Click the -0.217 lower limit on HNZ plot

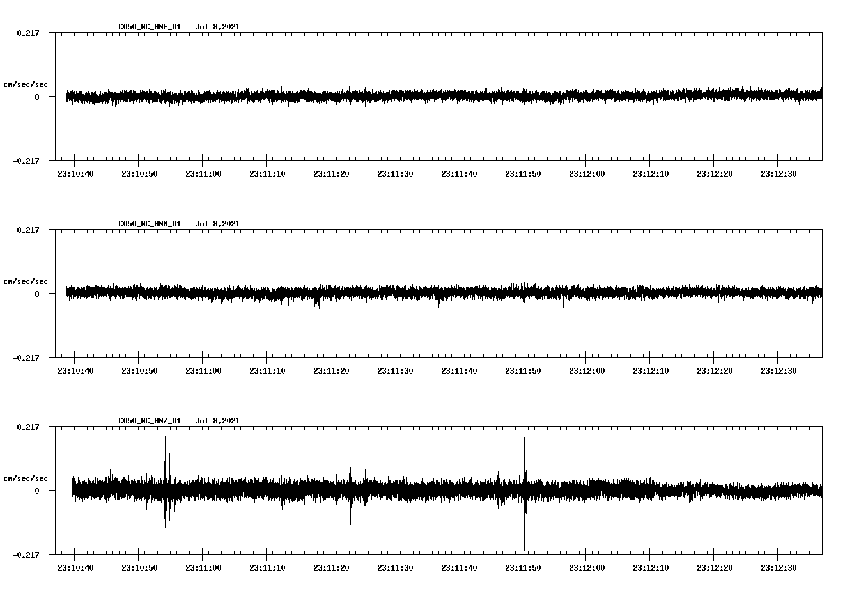click(26, 555)
